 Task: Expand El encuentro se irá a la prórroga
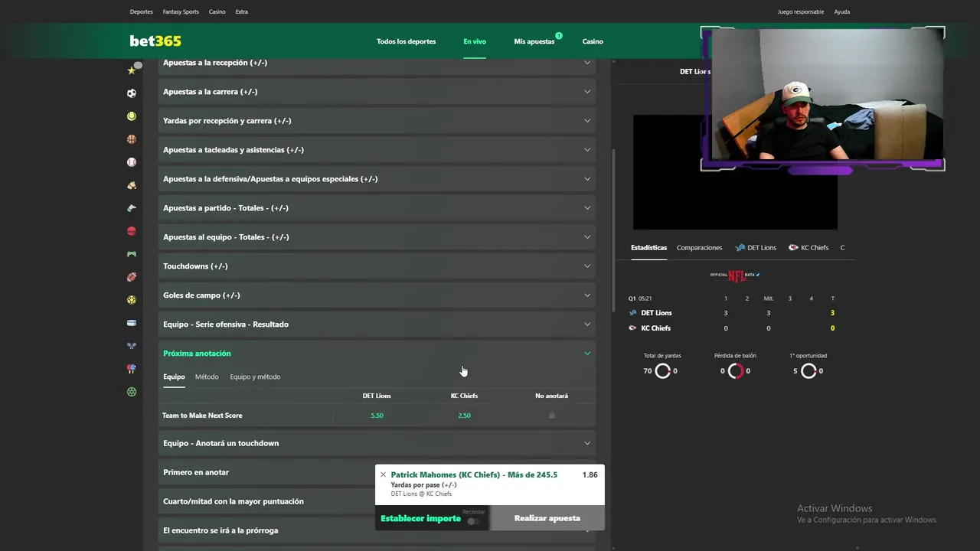click(x=266, y=530)
